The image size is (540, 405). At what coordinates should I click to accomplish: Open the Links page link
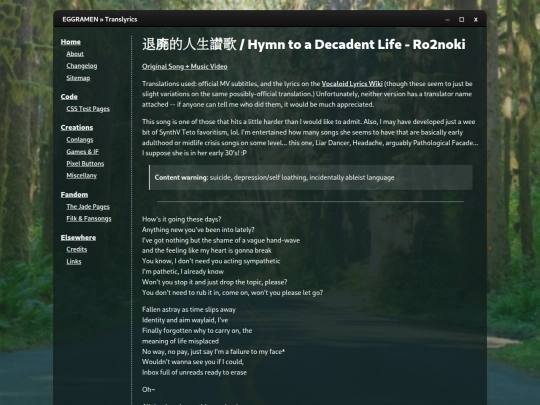(x=74, y=261)
